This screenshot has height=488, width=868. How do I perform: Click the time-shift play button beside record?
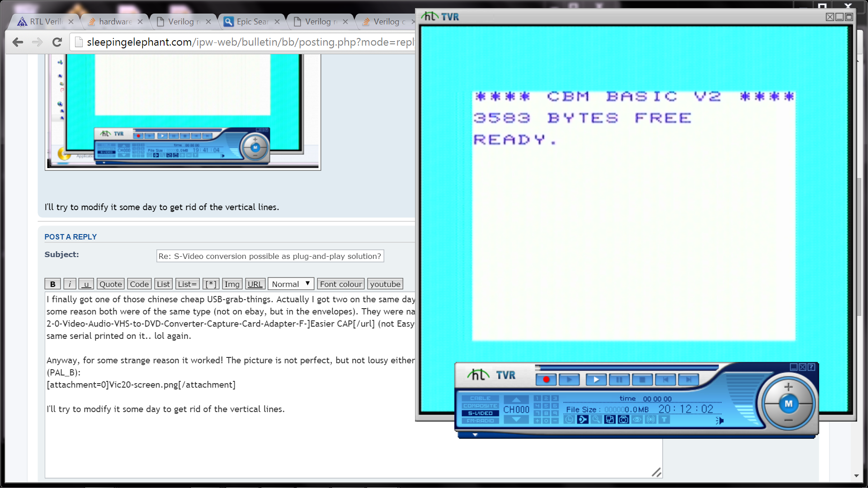[569, 380]
